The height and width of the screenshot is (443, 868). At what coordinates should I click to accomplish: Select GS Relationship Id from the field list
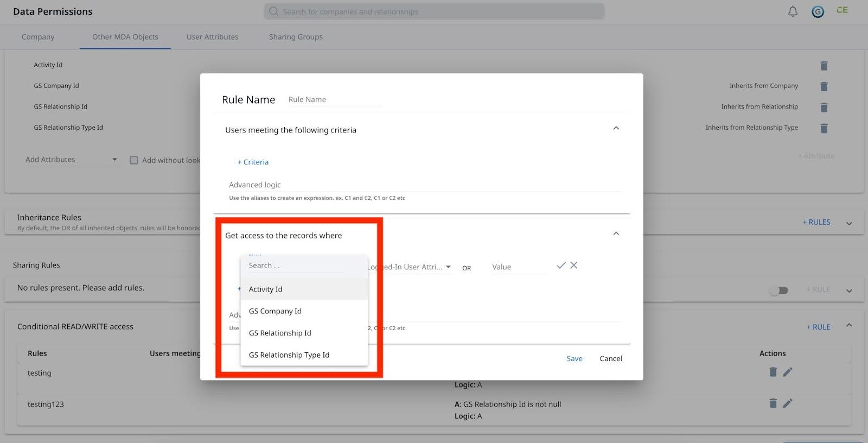click(304, 333)
